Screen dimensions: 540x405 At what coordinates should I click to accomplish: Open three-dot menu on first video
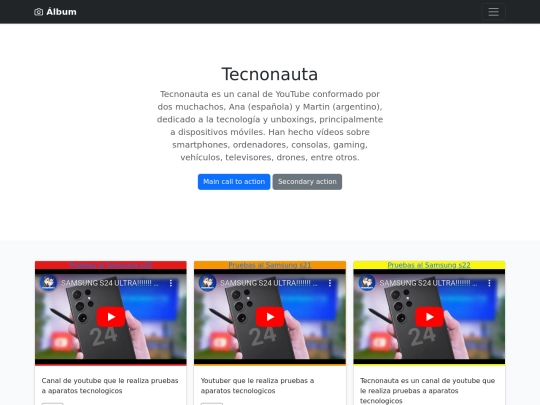coord(171,283)
